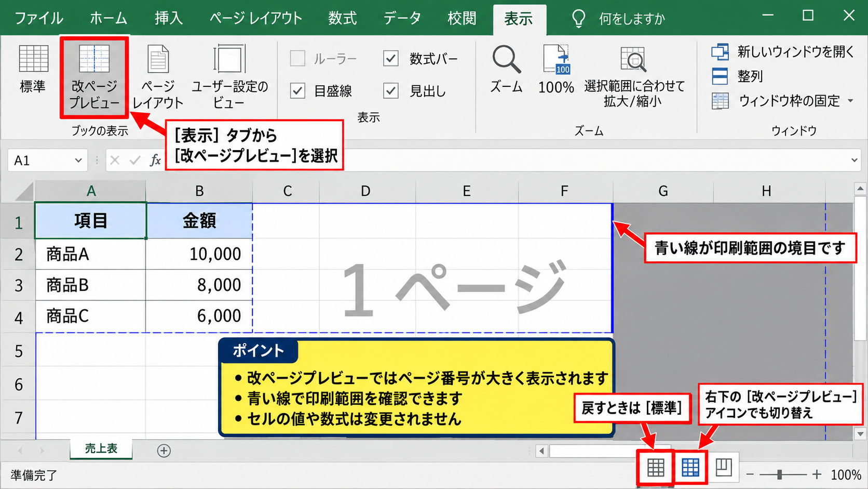Click zoom out minus in status bar

tap(750, 474)
